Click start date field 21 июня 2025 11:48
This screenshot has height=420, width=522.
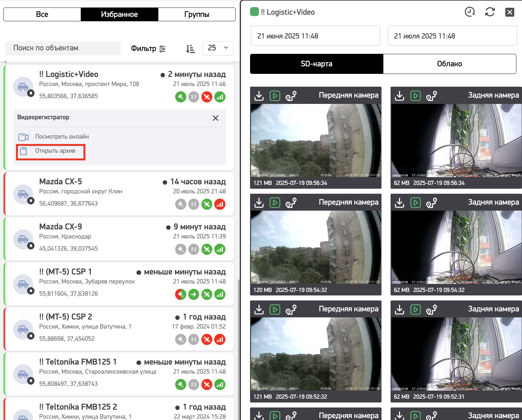click(x=315, y=36)
